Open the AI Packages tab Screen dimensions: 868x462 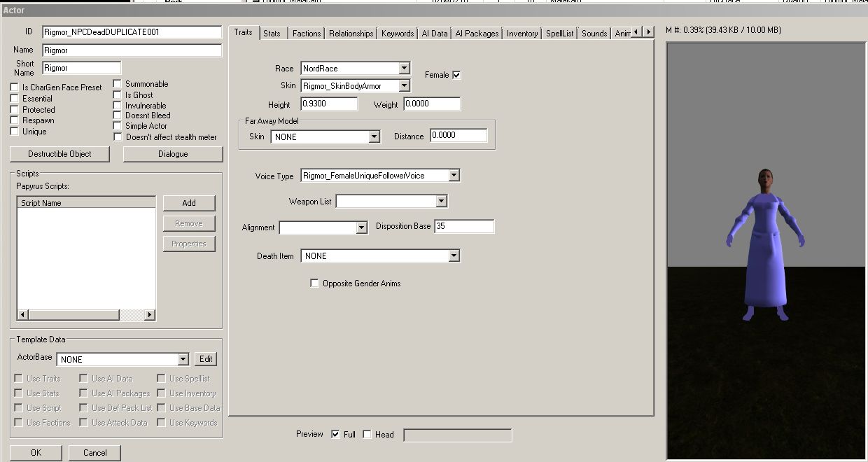477,34
